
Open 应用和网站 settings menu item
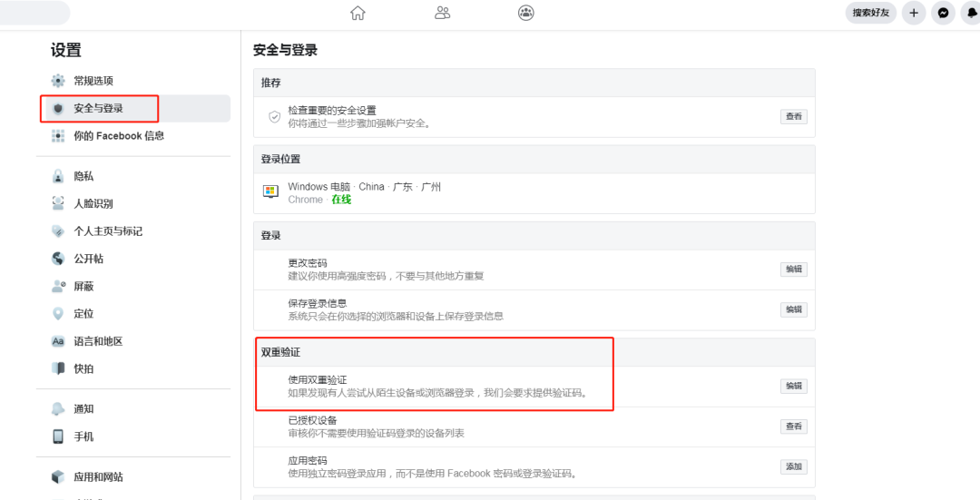click(133, 477)
